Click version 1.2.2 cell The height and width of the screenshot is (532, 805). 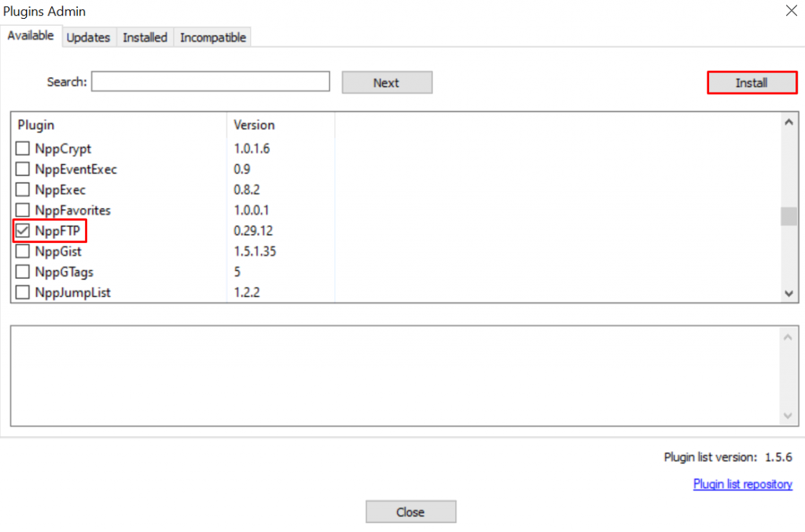coord(247,292)
